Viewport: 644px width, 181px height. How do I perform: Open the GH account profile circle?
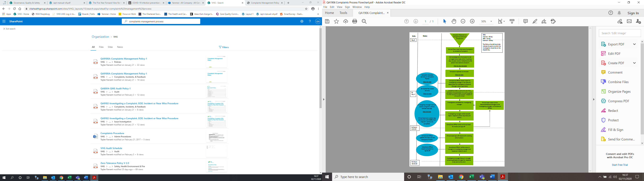(318, 21)
